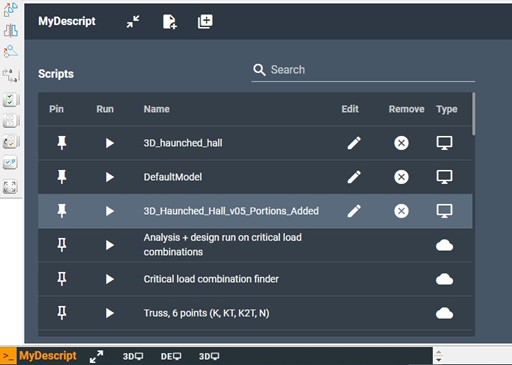Pin Truss, 6 points script

coord(62,313)
